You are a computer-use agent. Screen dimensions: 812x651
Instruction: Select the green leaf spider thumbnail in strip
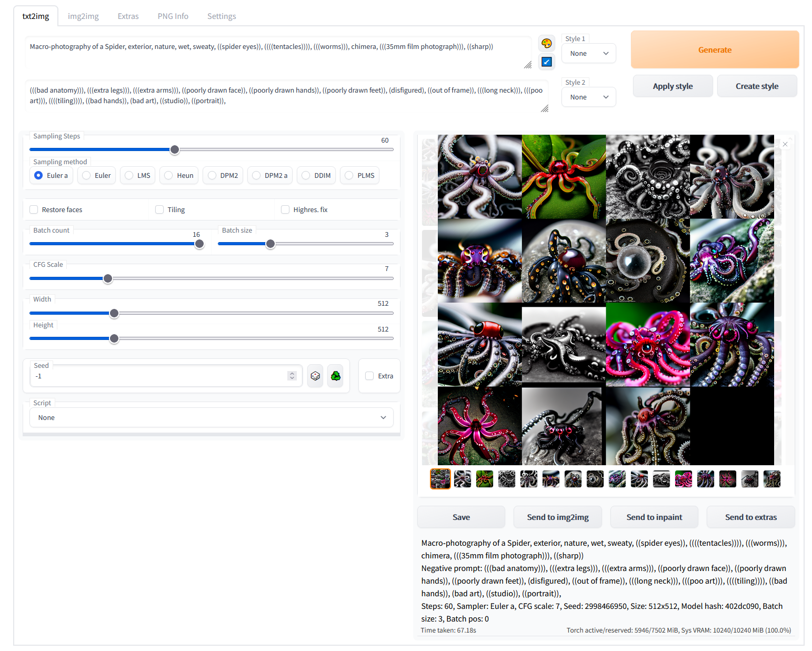click(484, 479)
